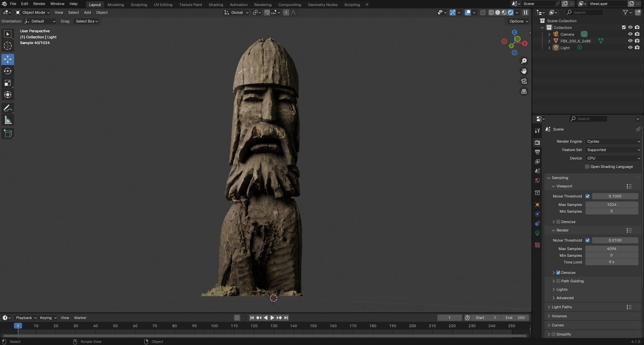Disable Light in renders camera icon
Image resolution: width=644 pixels, height=345 pixels.
tap(637, 48)
